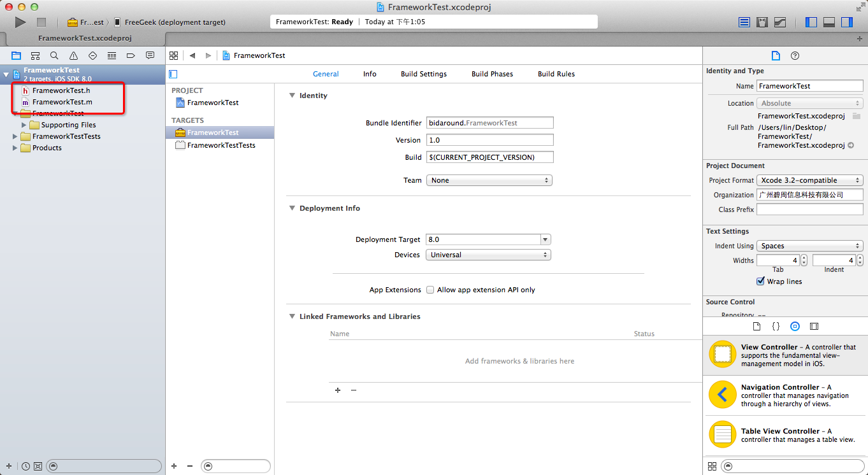The image size is (868, 475).
Task: Add a new target
Action: (174, 466)
